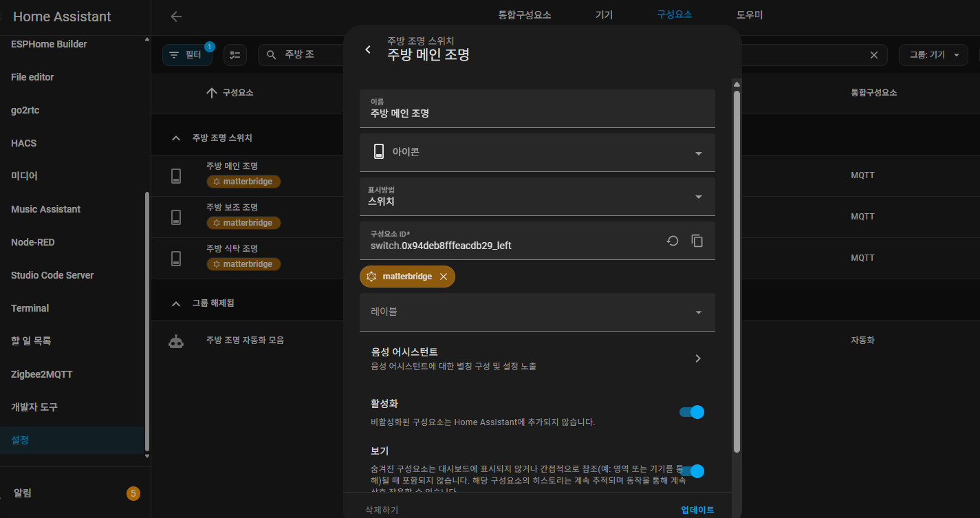The image size is (980, 518).
Task: Open the 표시방법 dropdown
Action: pyautogui.click(x=537, y=197)
